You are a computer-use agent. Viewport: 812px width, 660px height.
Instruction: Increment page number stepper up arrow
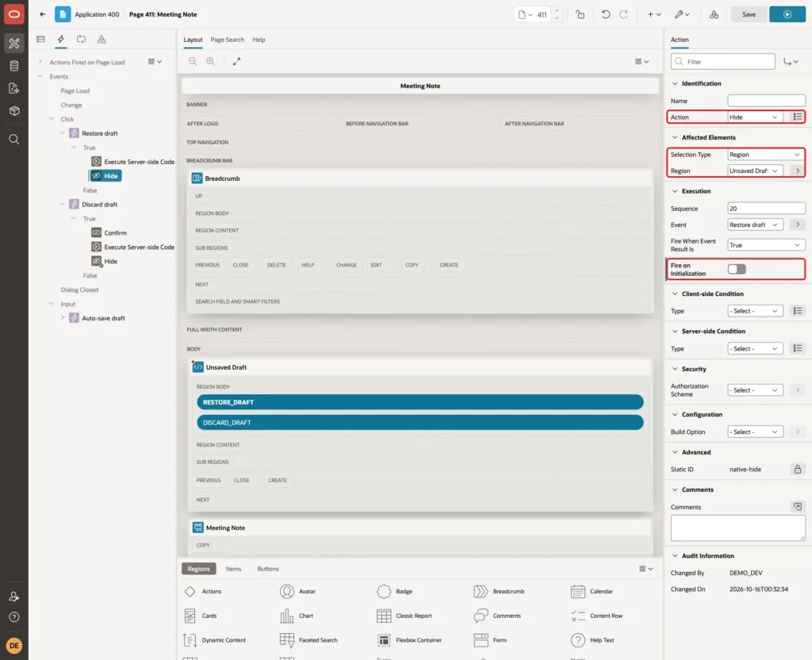tap(557, 11)
